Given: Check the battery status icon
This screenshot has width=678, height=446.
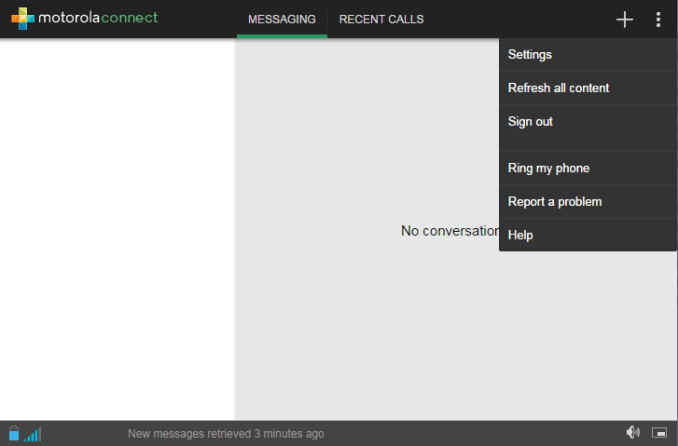Looking at the screenshot, I should click(14, 433).
